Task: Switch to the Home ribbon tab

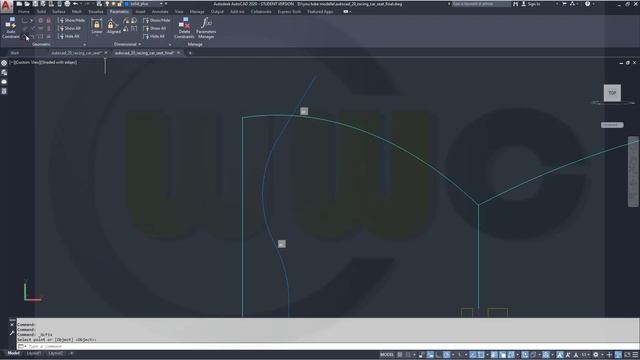Action: (x=24, y=12)
